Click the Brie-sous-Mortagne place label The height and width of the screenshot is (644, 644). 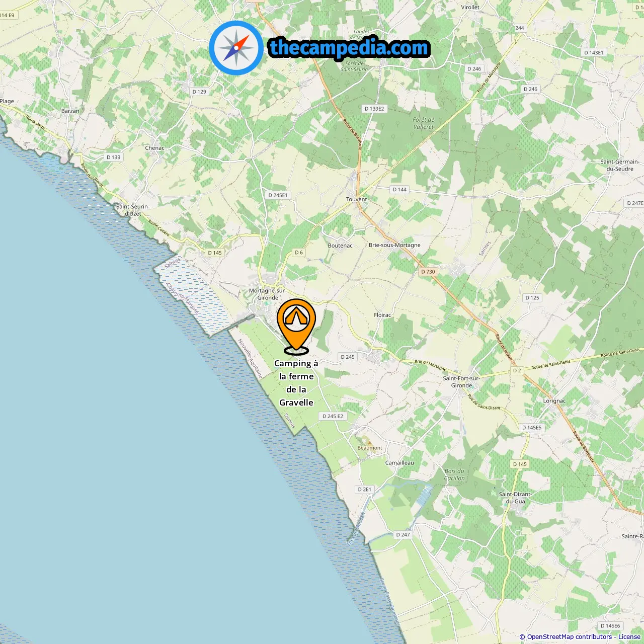click(394, 246)
